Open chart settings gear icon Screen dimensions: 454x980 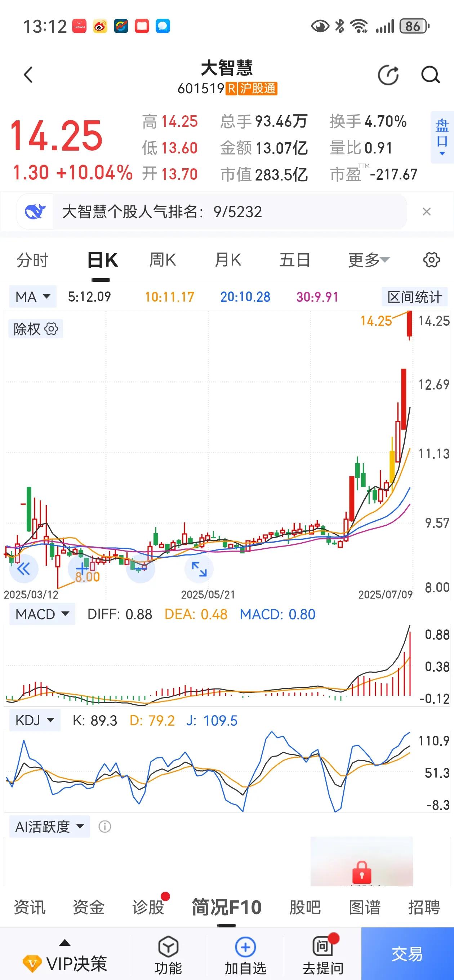431,260
